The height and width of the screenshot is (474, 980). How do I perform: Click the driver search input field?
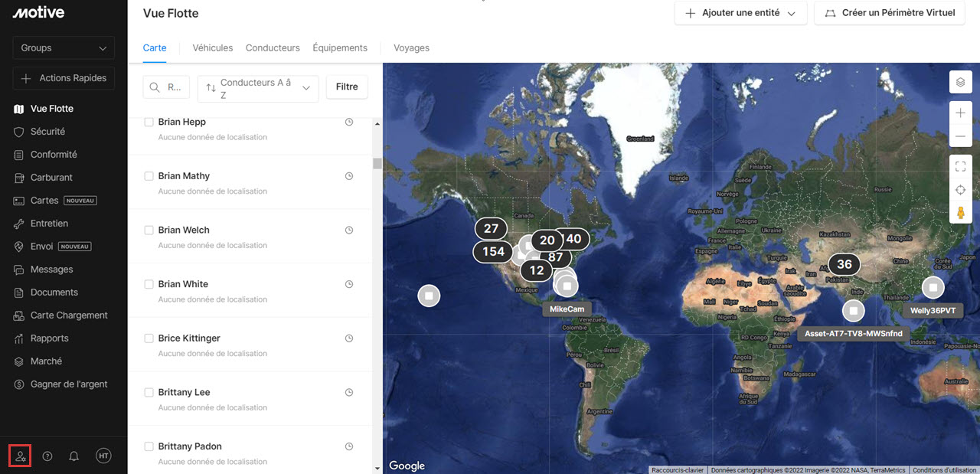point(166,87)
